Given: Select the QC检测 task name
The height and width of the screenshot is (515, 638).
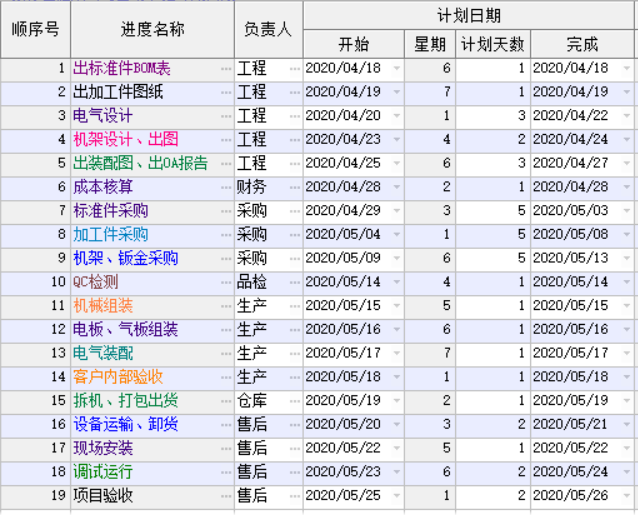Looking at the screenshot, I should tap(96, 282).
